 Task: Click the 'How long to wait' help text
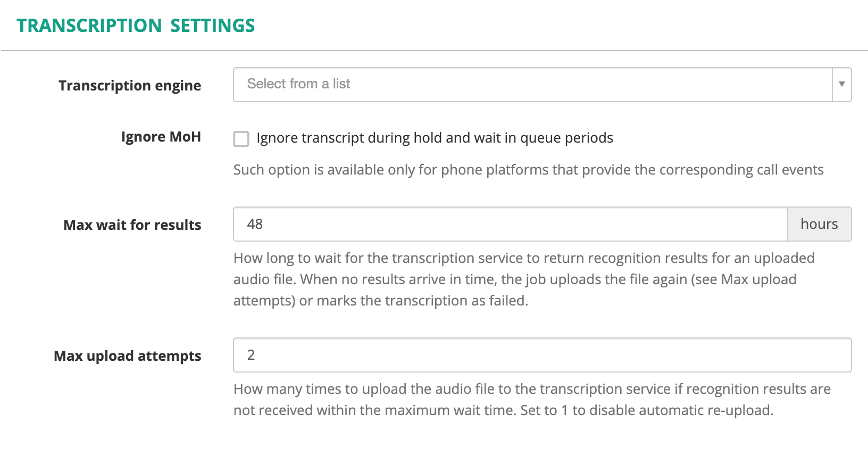click(x=524, y=279)
